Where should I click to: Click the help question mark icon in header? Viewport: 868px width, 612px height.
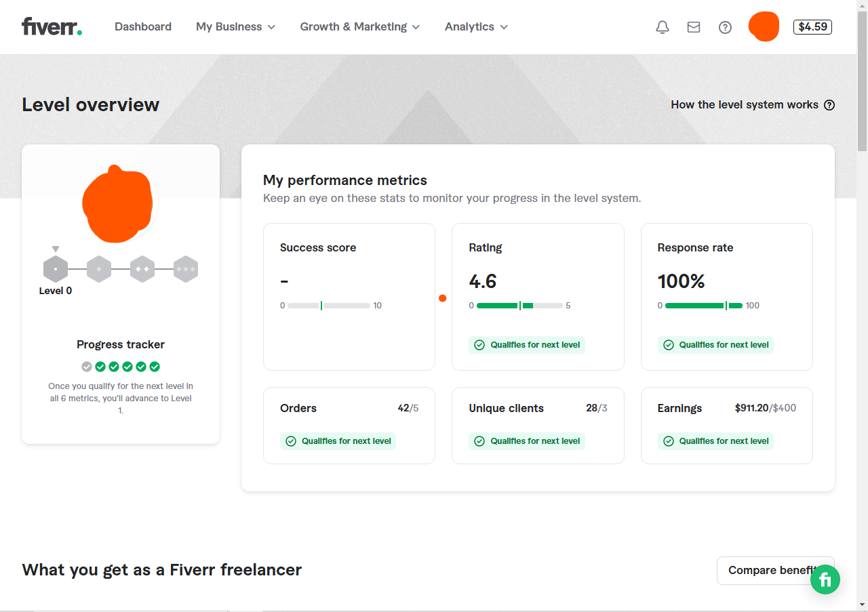726,27
